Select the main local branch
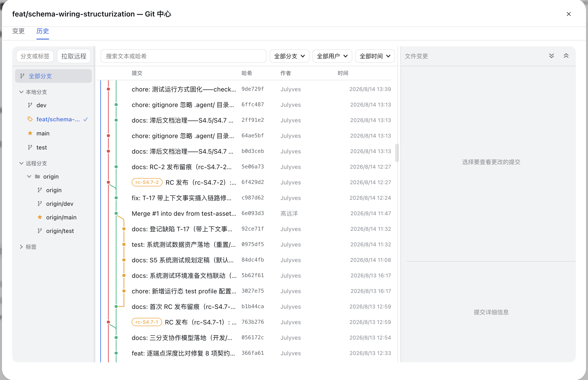 pos(53,133)
